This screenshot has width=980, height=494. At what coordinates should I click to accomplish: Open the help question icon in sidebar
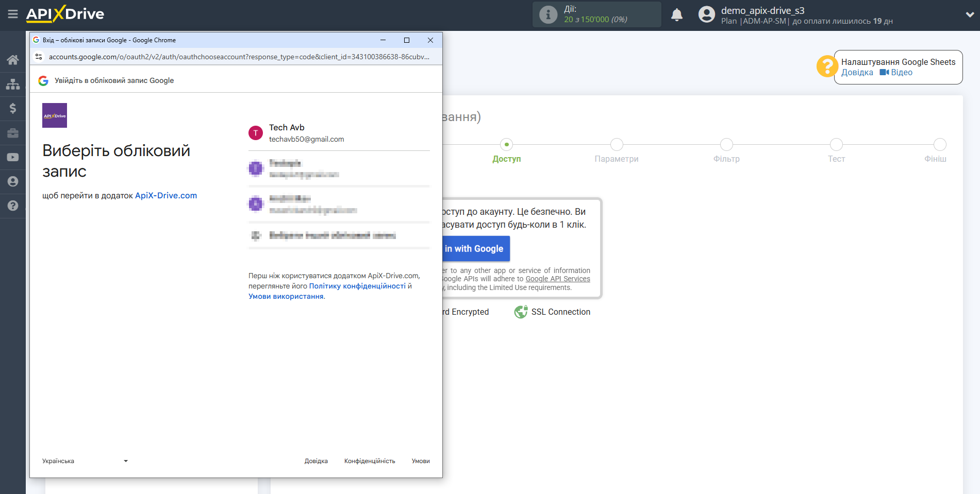pyautogui.click(x=13, y=206)
